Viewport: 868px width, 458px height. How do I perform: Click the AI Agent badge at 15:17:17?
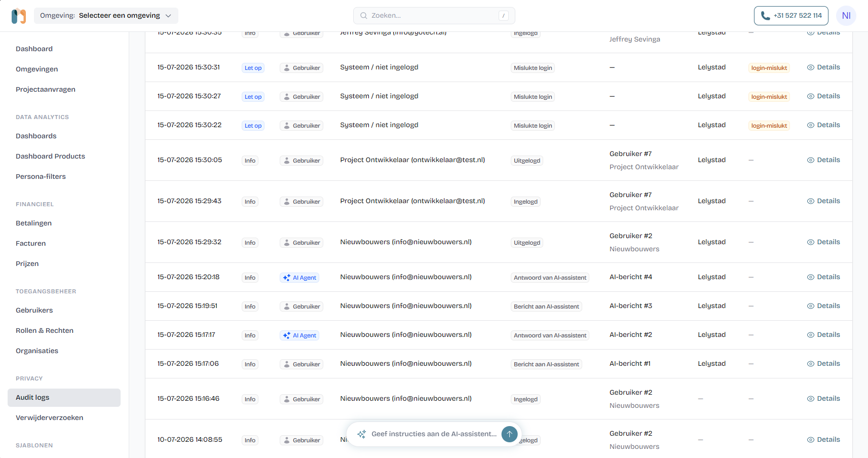click(299, 335)
